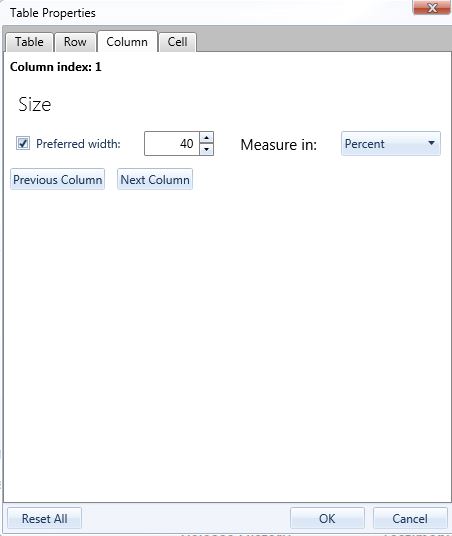Expand the Percent dropdown arrow
Image resolution: width=452 pixels, height=536 pixels.
click(x=431, y=143)
